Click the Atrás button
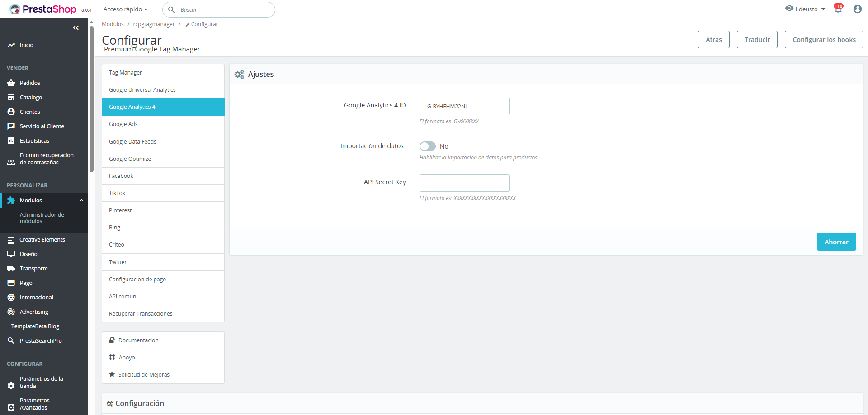Viewport: 868px width, 415px height. [x=714, y=40]
